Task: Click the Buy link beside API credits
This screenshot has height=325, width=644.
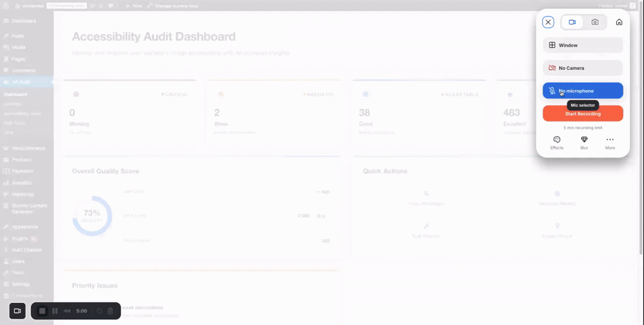Action: click(321, 216)
